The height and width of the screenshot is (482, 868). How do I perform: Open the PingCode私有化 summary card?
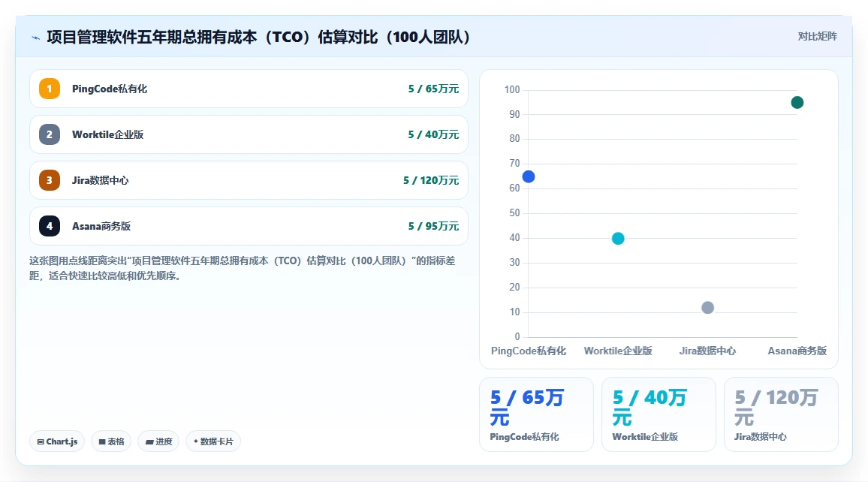(x=536, y=414)
